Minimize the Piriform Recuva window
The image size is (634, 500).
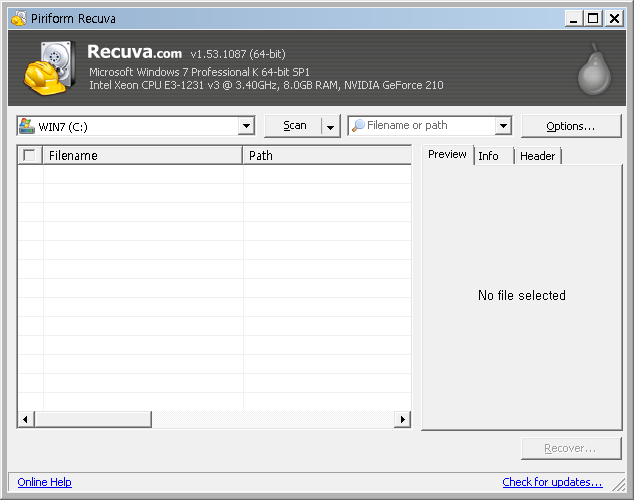573,19
